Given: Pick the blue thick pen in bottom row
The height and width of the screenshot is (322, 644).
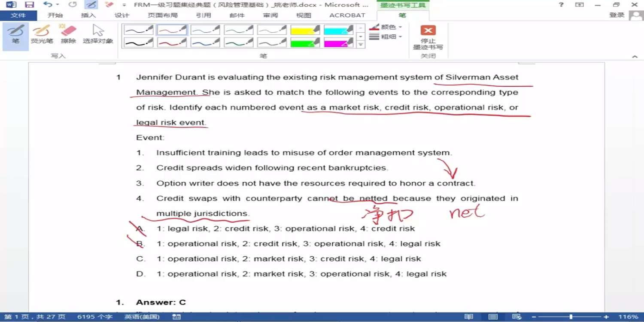Looking at the screenshot, I should [205, 43].
